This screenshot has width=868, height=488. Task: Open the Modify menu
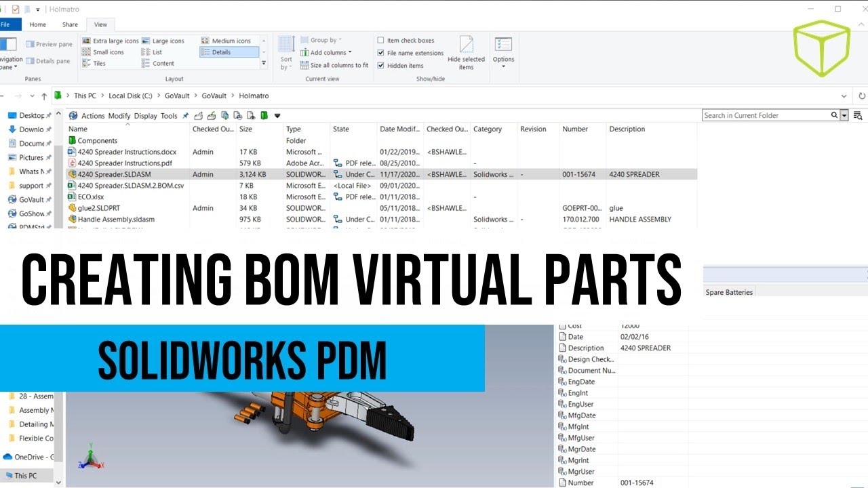(119, 116)
